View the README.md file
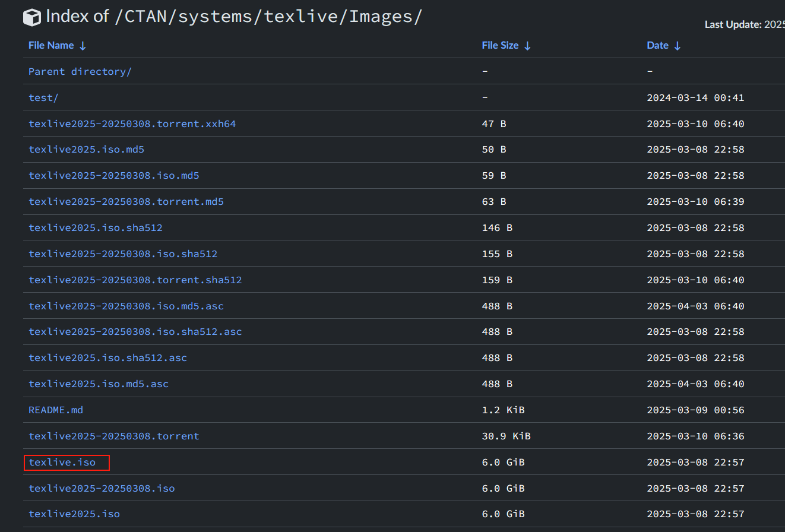 coord(56,410)
